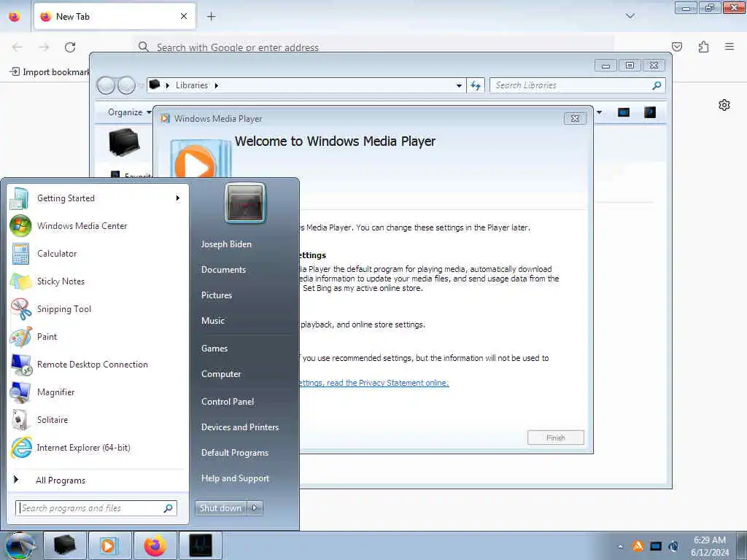Click the user account picture
Viewport: 747px width, 560px height.
coord(245,203)
